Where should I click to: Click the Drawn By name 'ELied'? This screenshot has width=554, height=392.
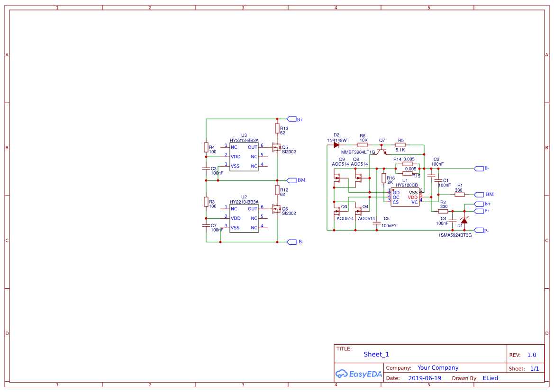click(490, 378)
